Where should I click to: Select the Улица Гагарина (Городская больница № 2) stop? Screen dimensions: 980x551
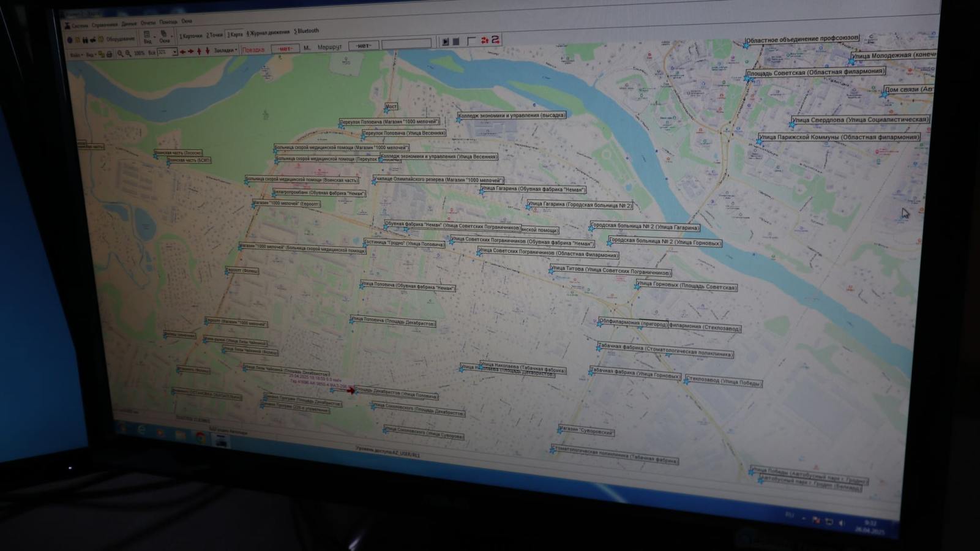click(580, 205)
